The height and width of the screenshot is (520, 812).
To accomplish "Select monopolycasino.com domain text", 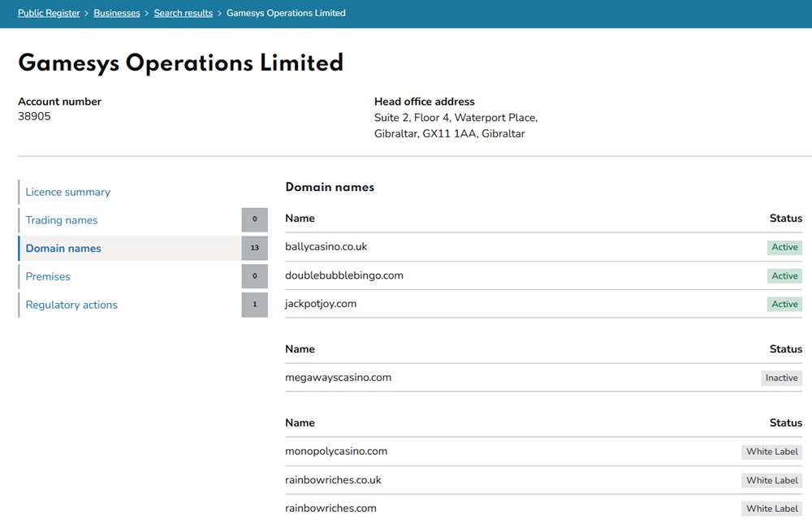I will coord(336,451).
